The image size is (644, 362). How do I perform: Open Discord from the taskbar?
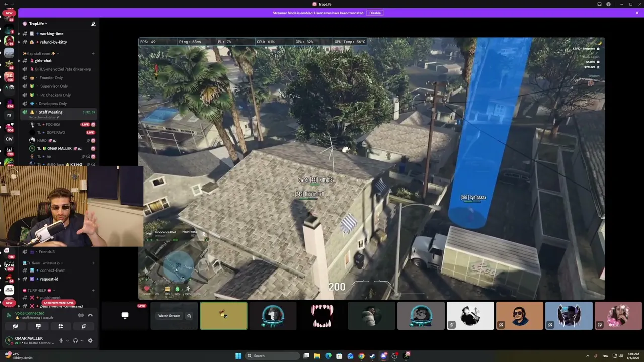[x=384, y=356]
